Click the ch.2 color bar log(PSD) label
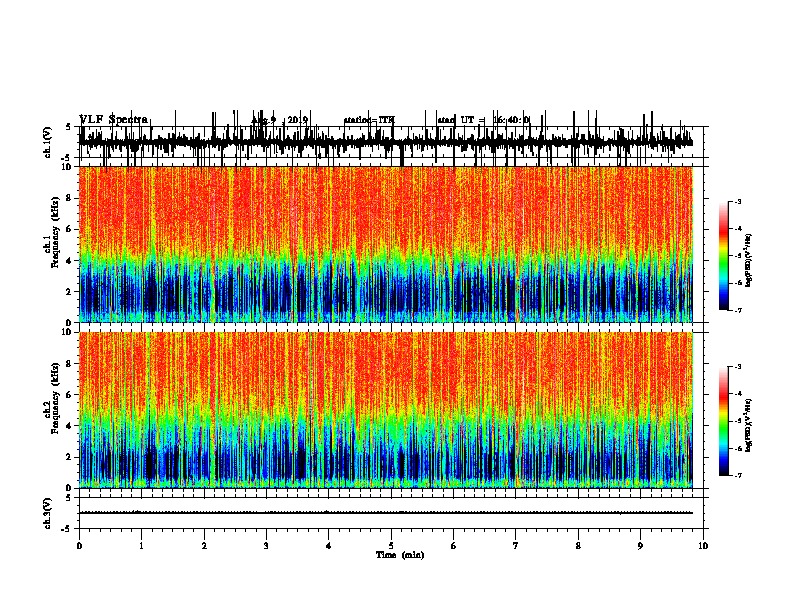792x612 pixels. tap(749, 426)
